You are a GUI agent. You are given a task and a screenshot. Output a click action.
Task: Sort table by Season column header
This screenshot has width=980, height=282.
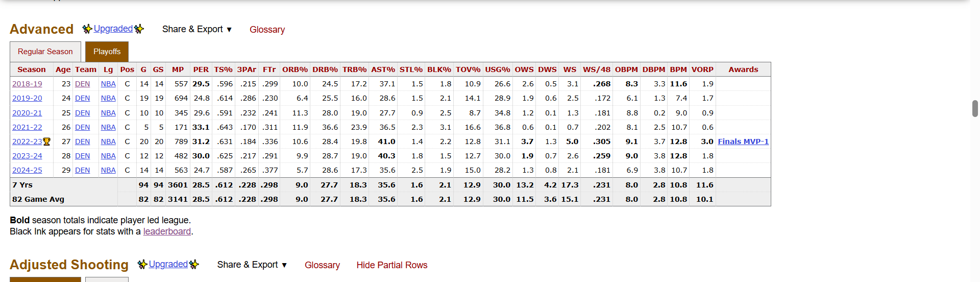click(x=32, y=69)
